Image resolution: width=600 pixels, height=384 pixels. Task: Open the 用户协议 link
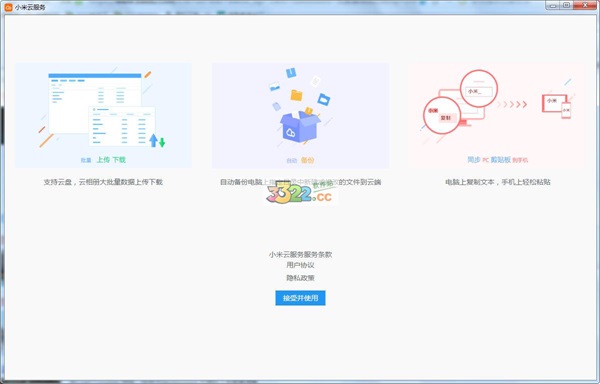[x=300, y=265]
